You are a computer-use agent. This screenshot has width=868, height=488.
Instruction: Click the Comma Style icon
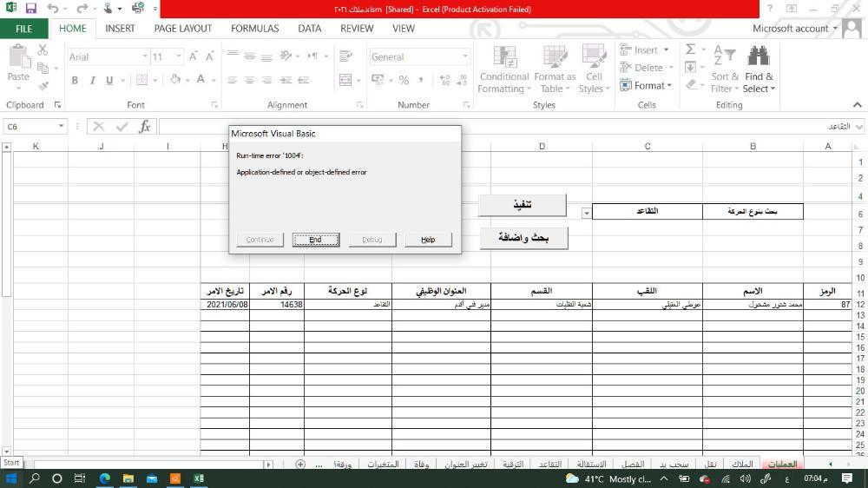[421, 80]
